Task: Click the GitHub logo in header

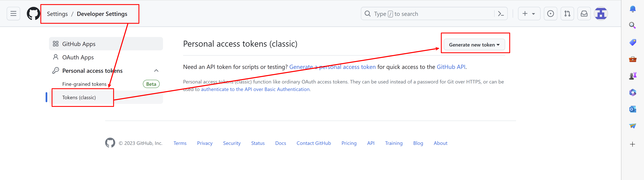Action: 33,14
